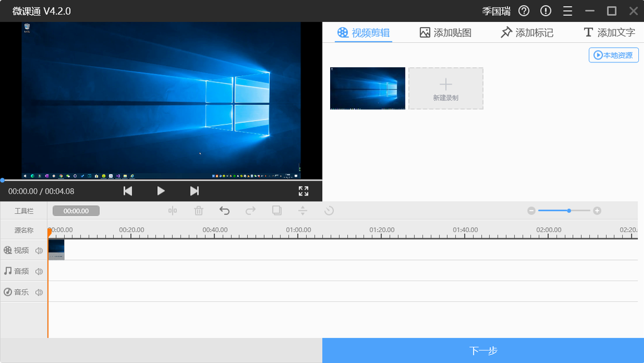The height and width of the screenshot is (363, 644).
Task: Select the recorded video thumbnail in resources
Action: click(x=367, y=88)
